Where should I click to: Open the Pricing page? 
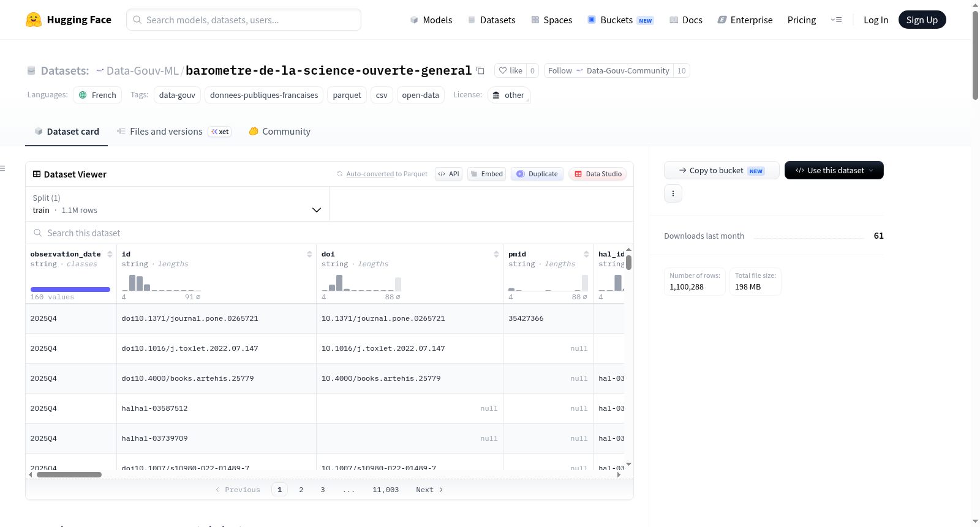(x=802, y=20)
